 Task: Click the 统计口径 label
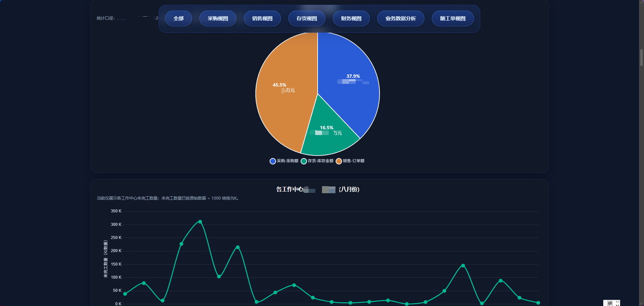105,18
